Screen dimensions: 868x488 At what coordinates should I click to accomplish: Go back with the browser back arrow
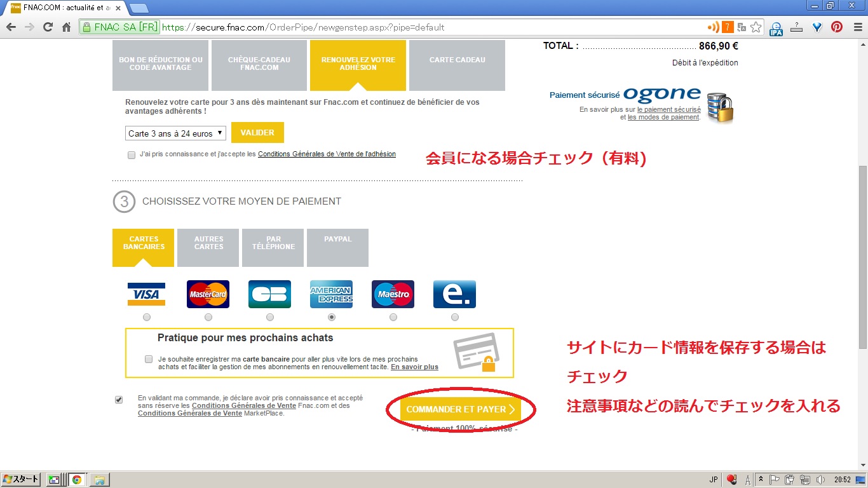tap(11, 27)
